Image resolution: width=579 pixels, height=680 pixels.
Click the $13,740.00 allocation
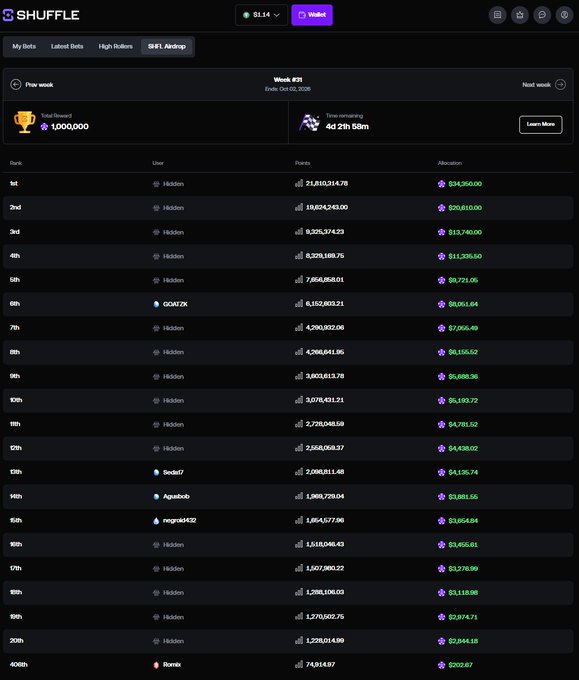(x=465, y=232)
